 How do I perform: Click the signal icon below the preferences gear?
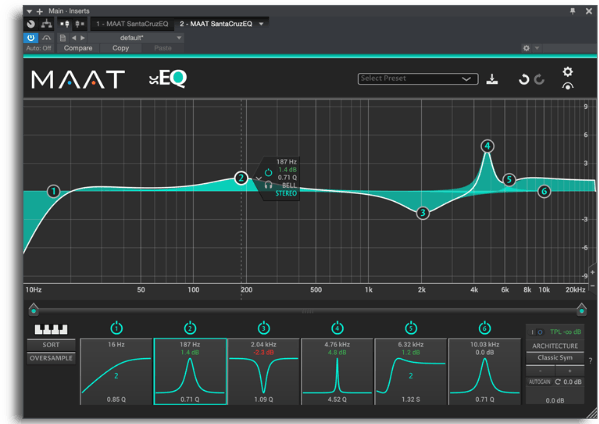[568, 86]
